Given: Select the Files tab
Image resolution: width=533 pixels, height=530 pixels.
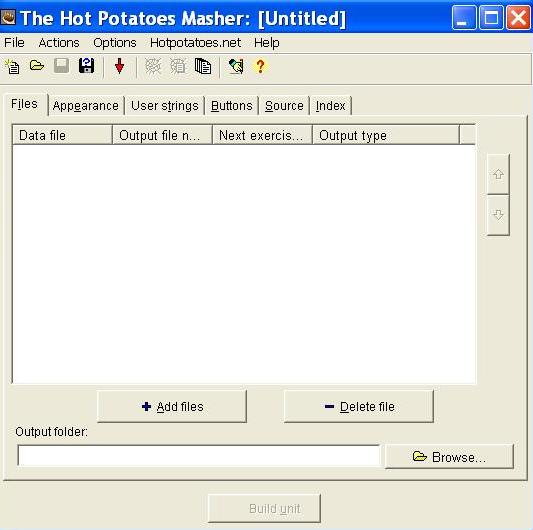Looking at the screenshot, I should tap(24, 104).
